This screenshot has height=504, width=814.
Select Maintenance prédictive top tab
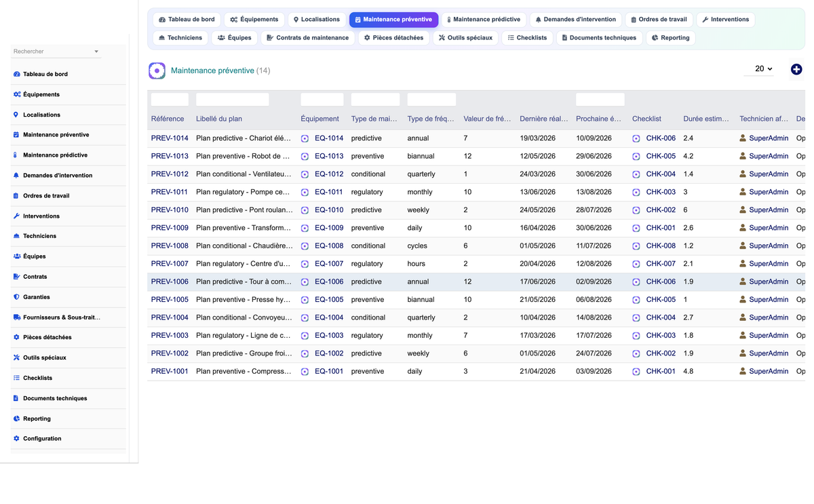coord(484,20)
